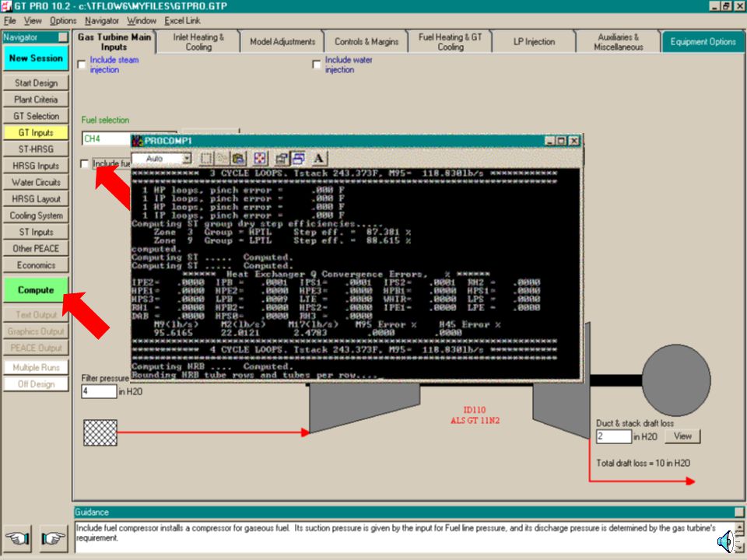
Task: Enable Include steam injection checkbox
Action: [82, 65]
